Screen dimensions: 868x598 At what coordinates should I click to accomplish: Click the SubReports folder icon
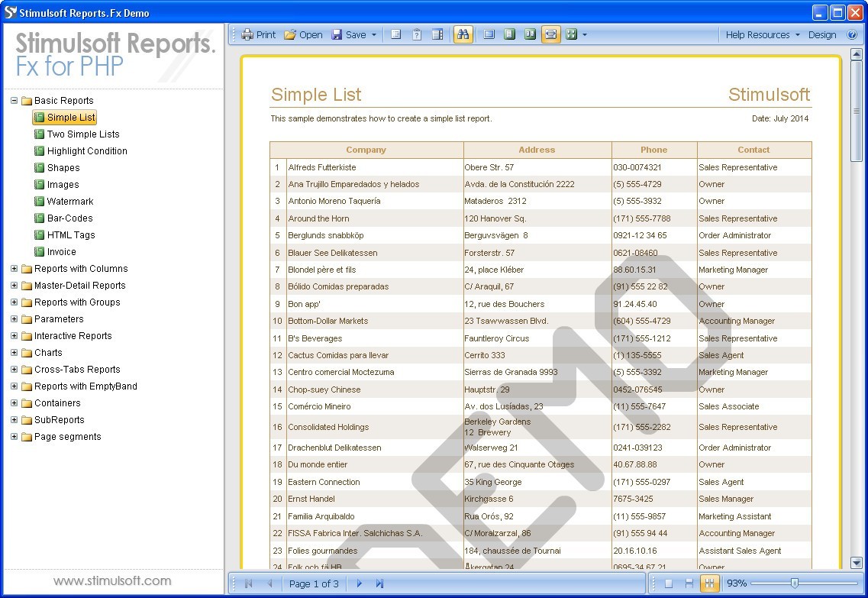pos(27,420)
